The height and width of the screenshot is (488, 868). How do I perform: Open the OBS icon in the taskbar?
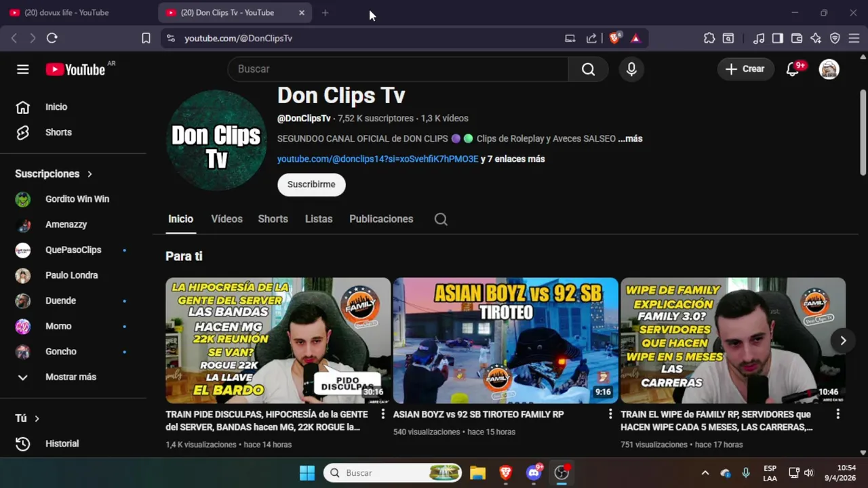click(x=561, y=473)
